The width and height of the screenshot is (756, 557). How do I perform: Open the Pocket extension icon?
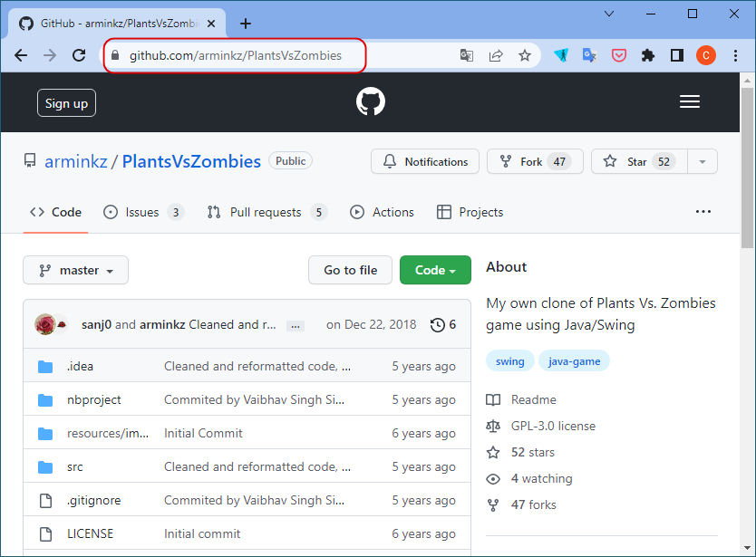click(618, 55)
